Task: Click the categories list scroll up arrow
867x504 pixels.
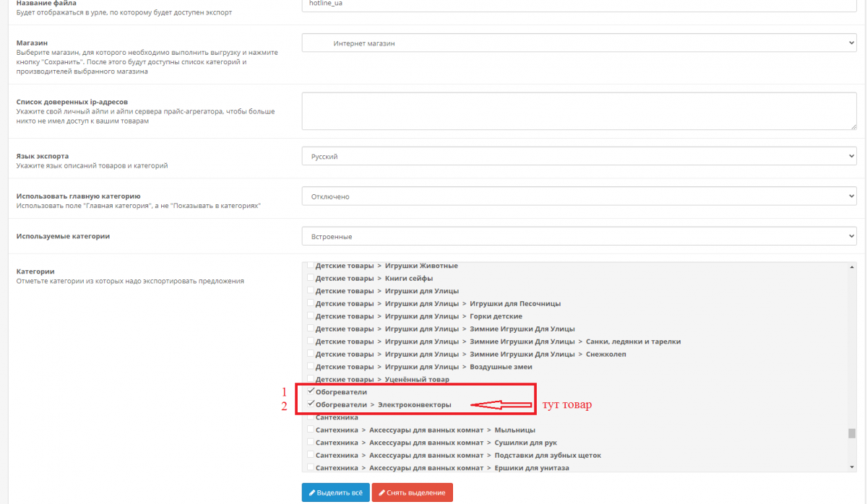Action: (x=851, y=266)
